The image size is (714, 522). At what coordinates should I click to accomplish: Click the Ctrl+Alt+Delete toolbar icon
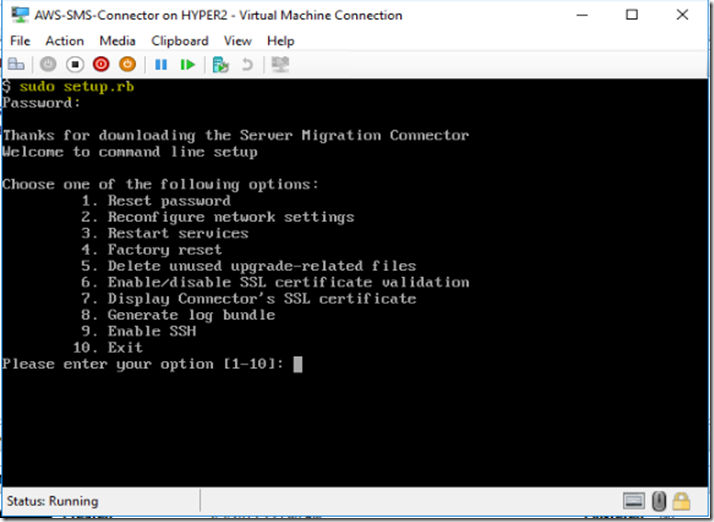point(16,64)
